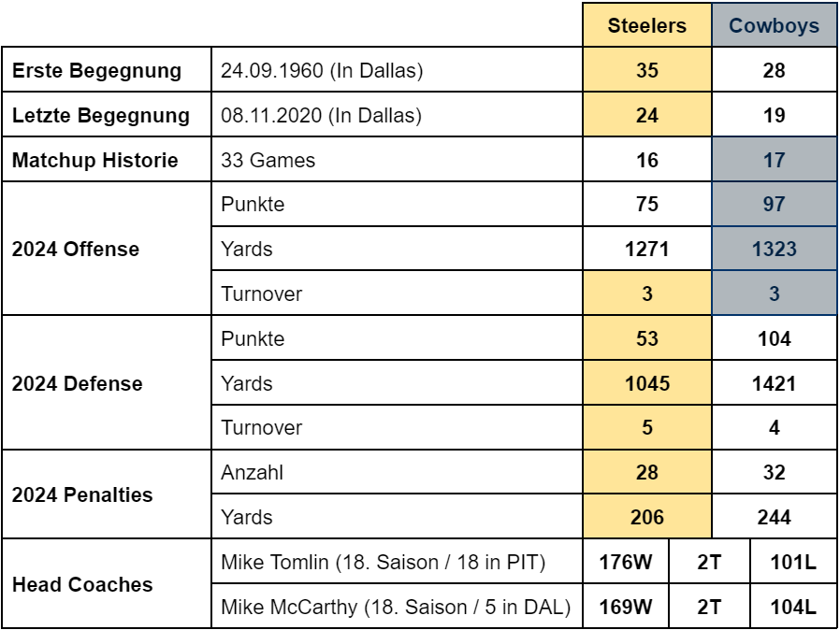This screenshot has height=630, width=840.
Task: Select the Mike Tomlin coach cell
Action: tap(397, 562)
